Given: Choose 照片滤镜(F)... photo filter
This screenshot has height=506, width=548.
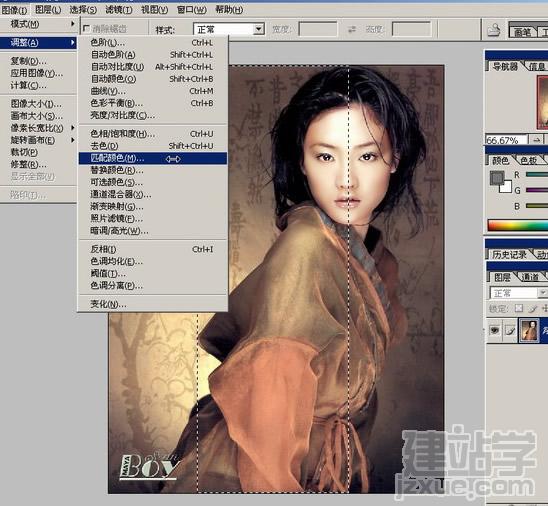Looking at the screenshot, I should pyautogui.click(x=153, y=219).
